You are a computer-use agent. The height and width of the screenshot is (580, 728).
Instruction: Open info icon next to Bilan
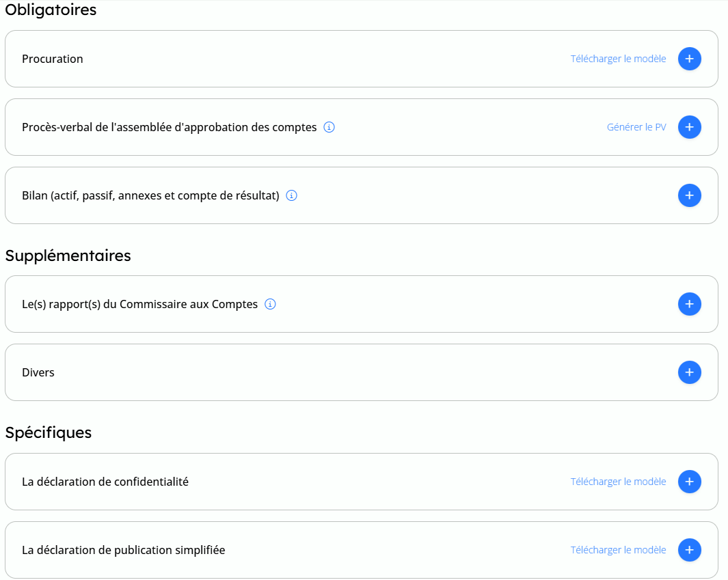point(292,195)
